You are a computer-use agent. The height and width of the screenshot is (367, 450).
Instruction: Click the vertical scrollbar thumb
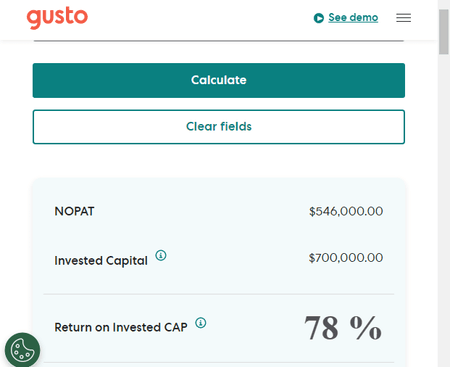point(444,32)
